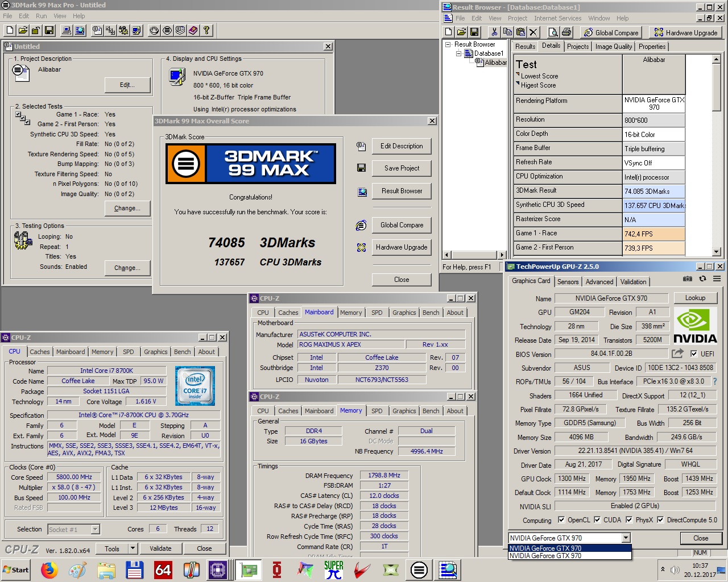Click GPU-Z refresh icon
This screenshot has width=728, height=582.
[702, 279]
